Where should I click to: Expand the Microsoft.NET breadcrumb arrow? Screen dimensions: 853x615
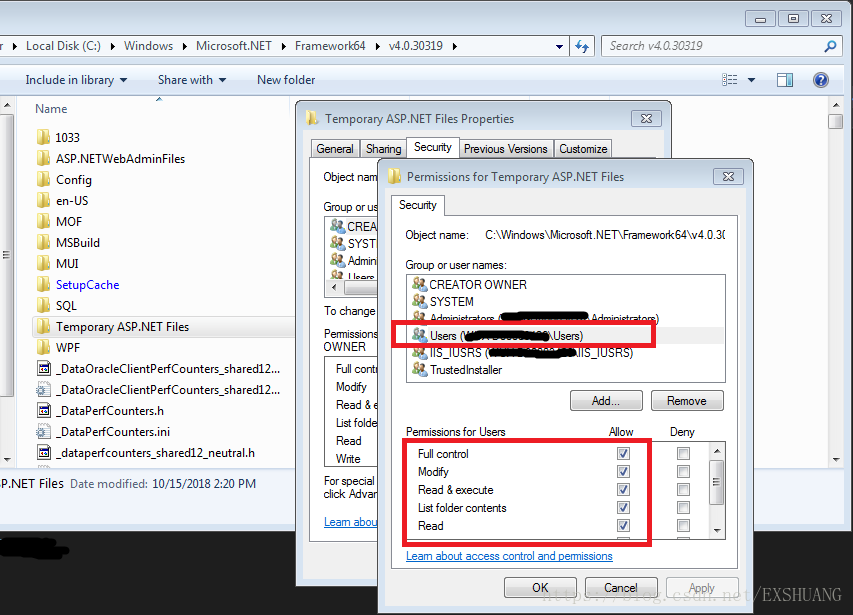(283, 46)
